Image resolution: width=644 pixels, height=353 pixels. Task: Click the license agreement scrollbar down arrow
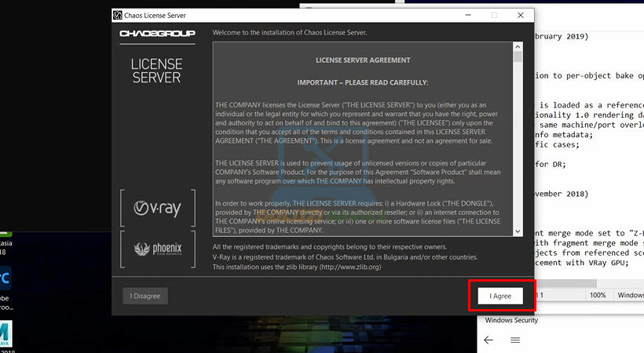click(x=518, y=231)
